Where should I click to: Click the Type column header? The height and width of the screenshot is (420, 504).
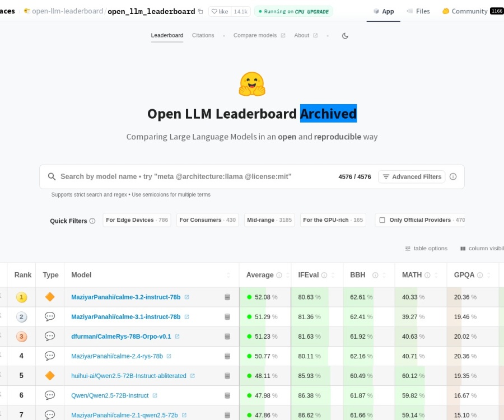[50, 275]
